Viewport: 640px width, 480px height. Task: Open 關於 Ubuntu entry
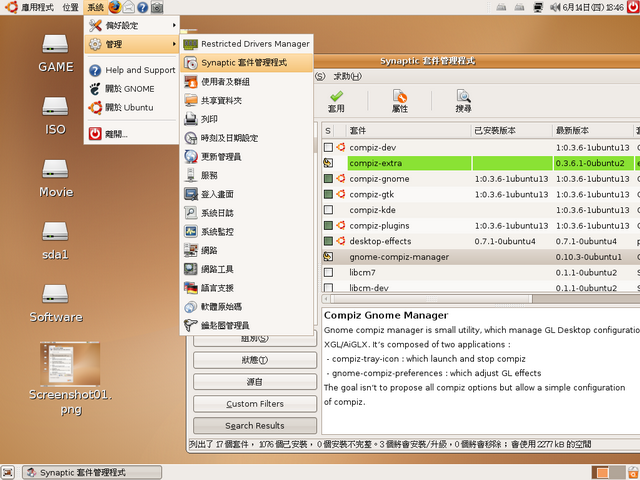(132, 108)
